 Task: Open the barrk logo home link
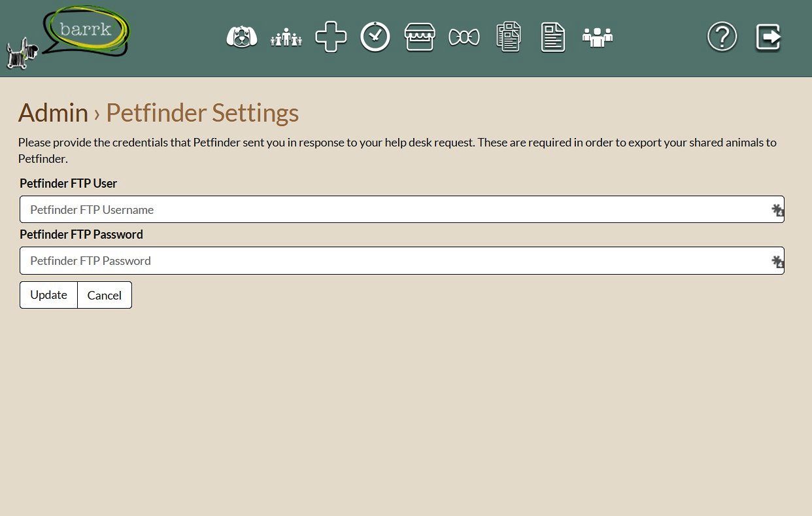(x=69, y=37)
